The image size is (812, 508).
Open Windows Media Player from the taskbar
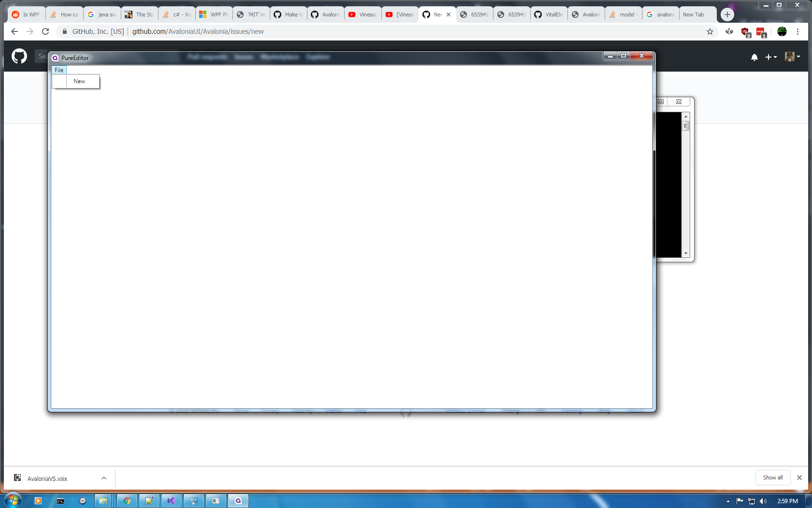(x=38, y=501)
